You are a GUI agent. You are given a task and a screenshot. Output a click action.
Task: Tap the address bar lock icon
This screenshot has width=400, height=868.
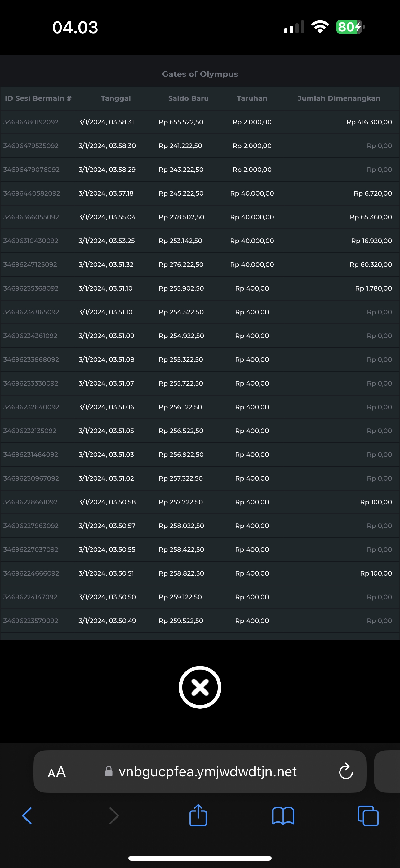click(109, 771)
